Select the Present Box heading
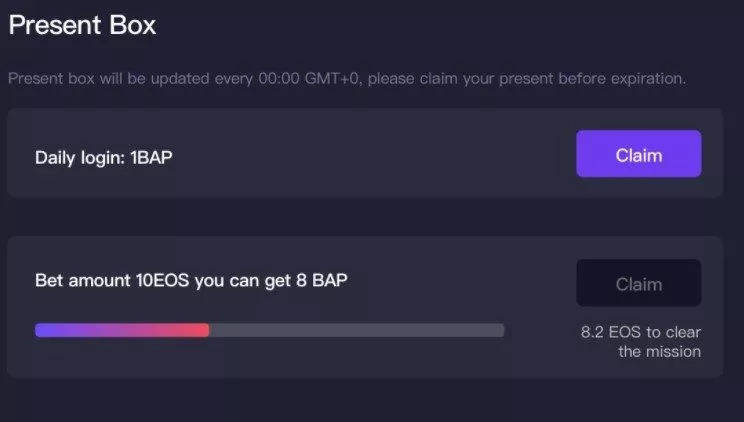Image resolution: width=744 pixels, height=422 pixels. (x=82, y=25)
